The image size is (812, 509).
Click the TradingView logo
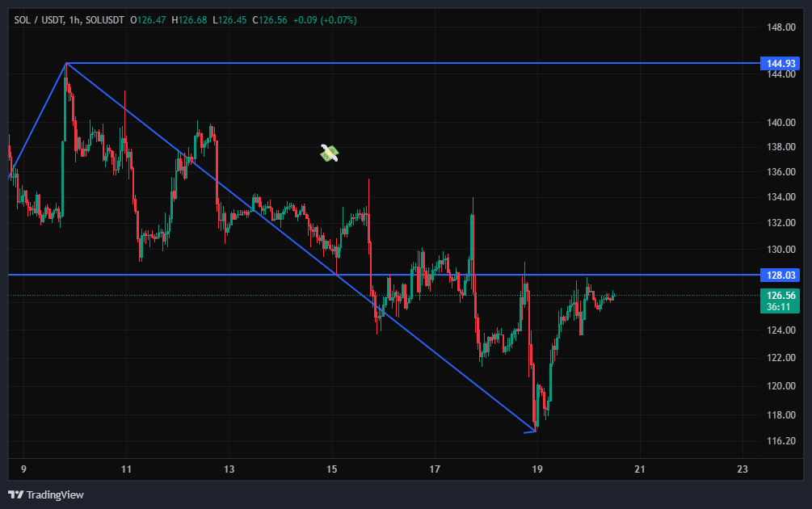46,494
